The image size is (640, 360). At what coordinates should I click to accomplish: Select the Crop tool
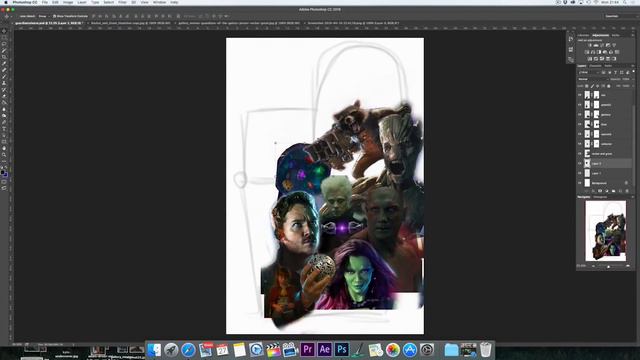click(x=4, y=57)
